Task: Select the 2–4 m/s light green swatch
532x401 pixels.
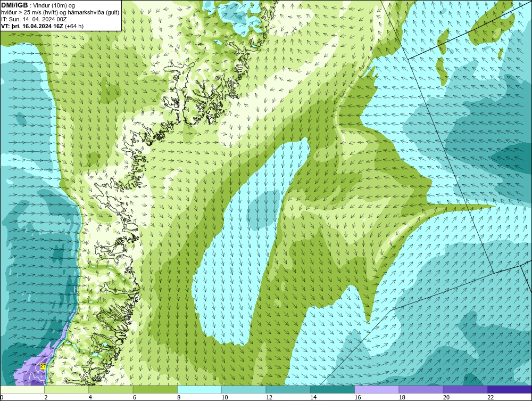Action: point(66,389)
